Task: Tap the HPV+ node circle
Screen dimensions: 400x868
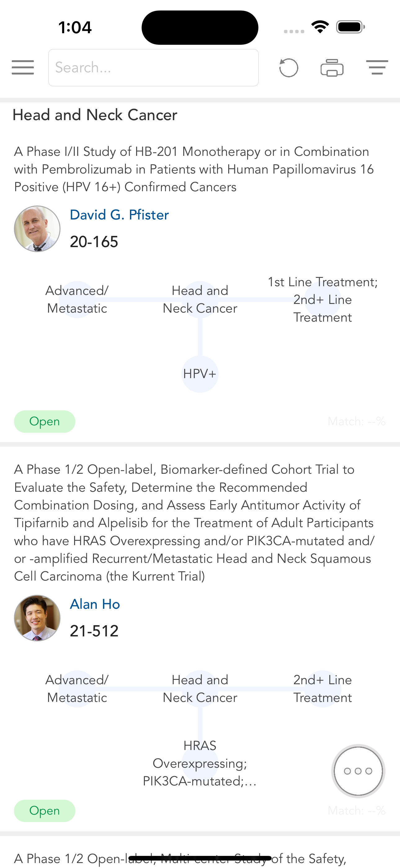Action: tap(200, 374)
